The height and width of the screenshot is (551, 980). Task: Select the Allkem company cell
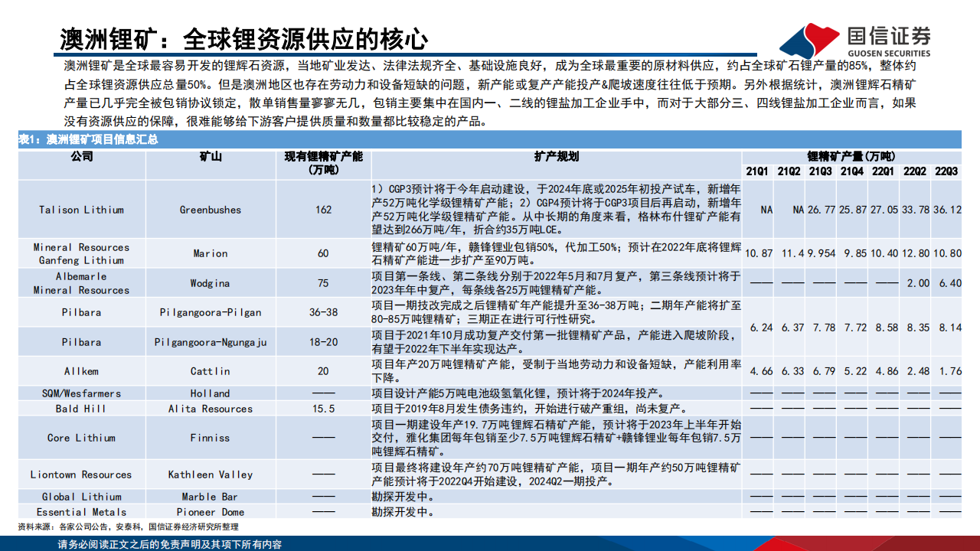pyautogui.click(x=82, y=371)
